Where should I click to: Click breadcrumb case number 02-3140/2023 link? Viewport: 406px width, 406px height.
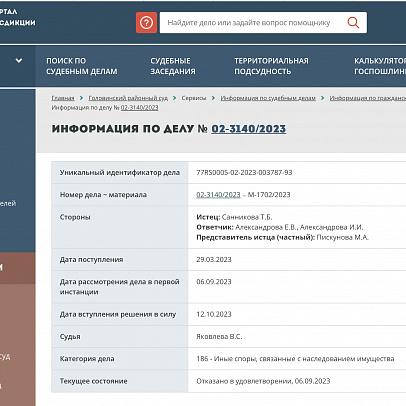pyautogui.click(x=139, y=108)
